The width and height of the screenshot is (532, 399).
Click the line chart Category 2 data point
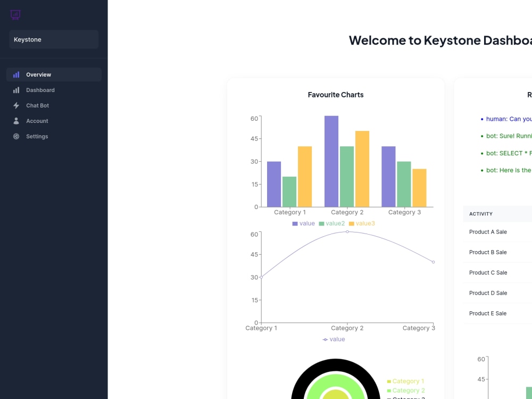point(347,232)
